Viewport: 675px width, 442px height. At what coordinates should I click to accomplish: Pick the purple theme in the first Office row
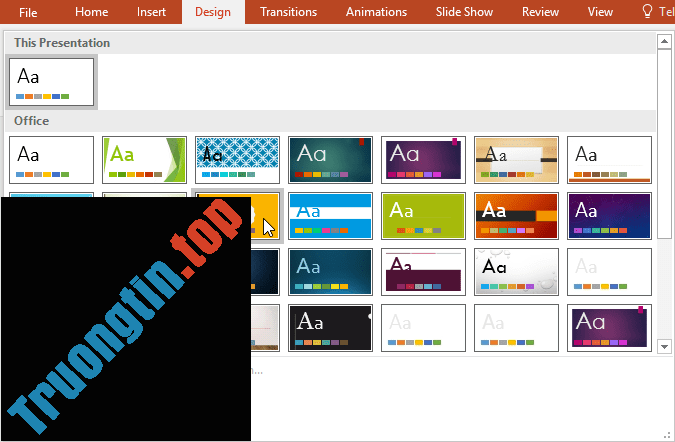pyautogui.click(x=423, y=160)
